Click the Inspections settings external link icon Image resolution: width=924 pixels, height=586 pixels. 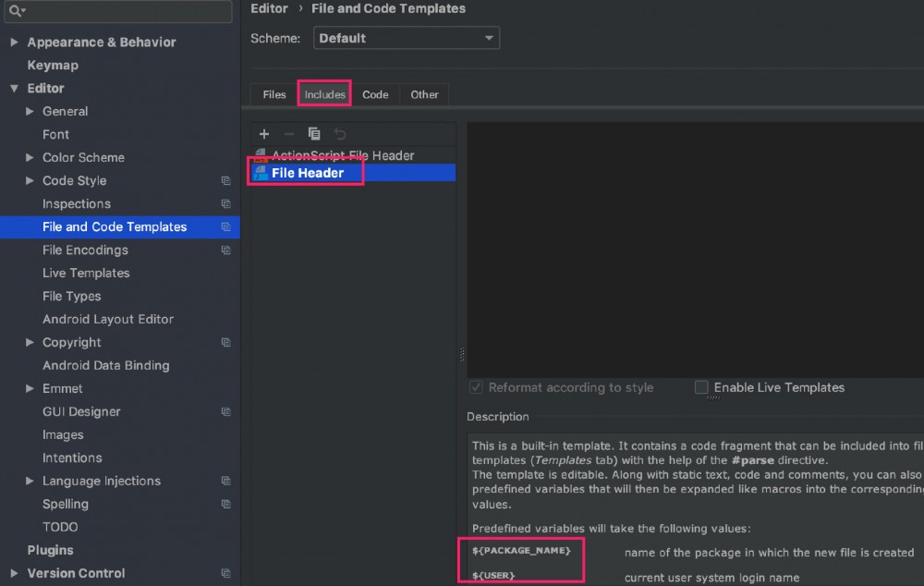(x=225, y=203)
